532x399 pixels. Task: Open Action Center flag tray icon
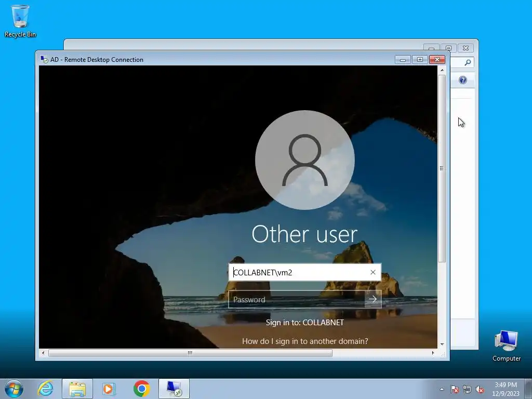click(454, 389)
